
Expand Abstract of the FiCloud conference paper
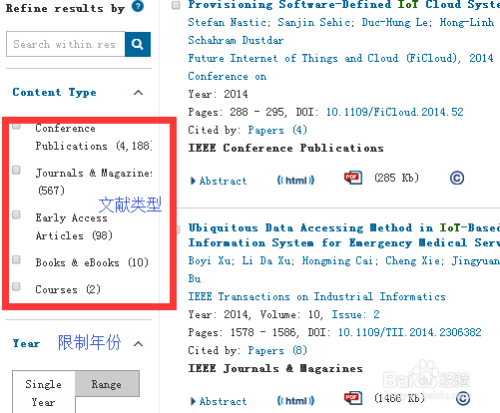219,181
